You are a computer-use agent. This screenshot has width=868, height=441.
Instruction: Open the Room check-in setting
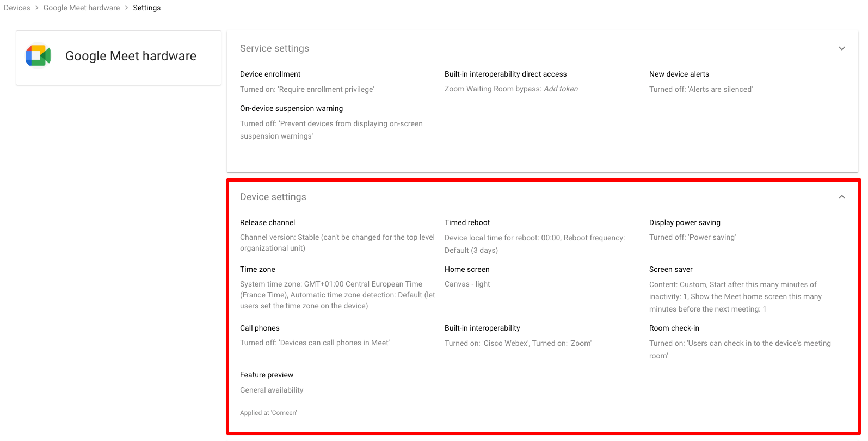[x=674, y=328]
